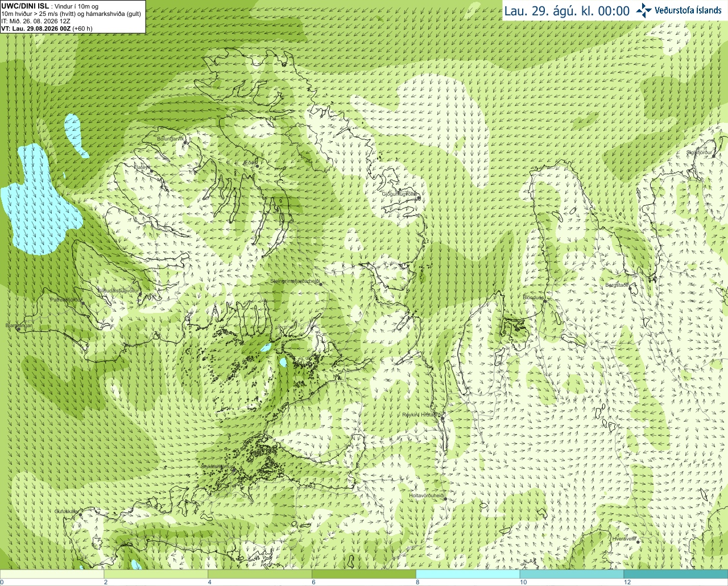
Task: Click the 8–10 m/s cyan legend swatch
Action: point(468,574)
